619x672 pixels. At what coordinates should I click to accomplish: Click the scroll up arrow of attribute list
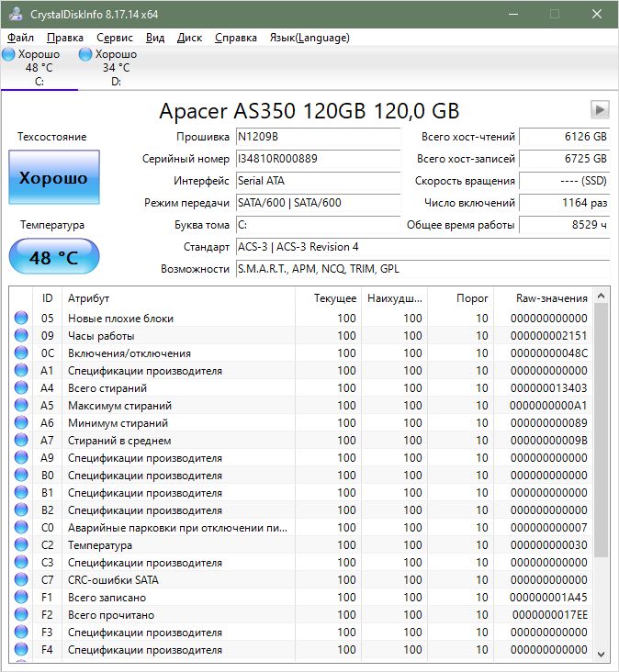click(x=601, y=296)
